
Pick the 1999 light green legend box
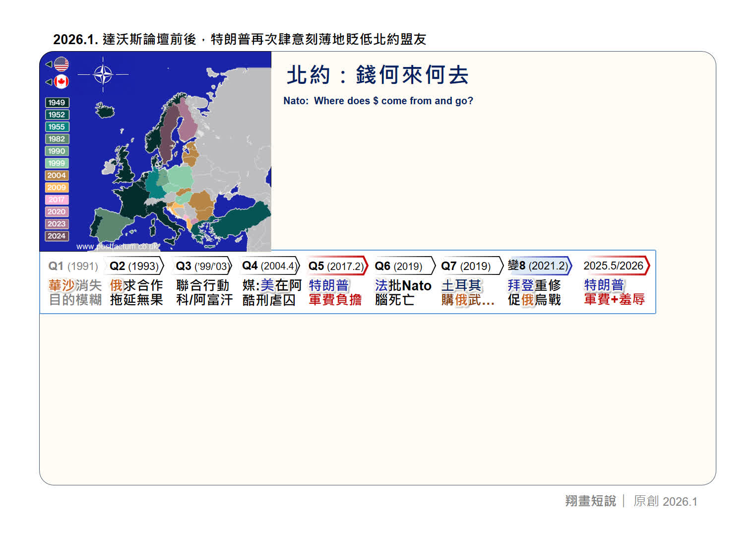tap(57, 163)
